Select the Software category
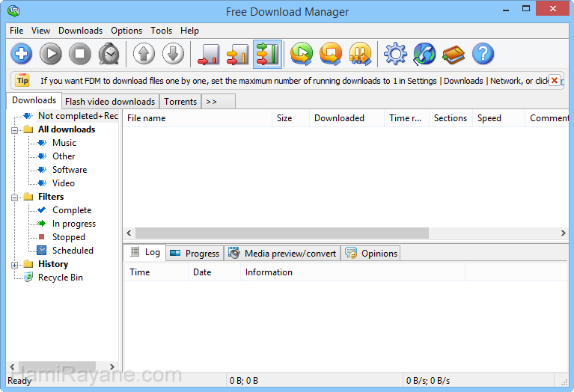Viewport: 574px width, 392px height. (70, 170)
